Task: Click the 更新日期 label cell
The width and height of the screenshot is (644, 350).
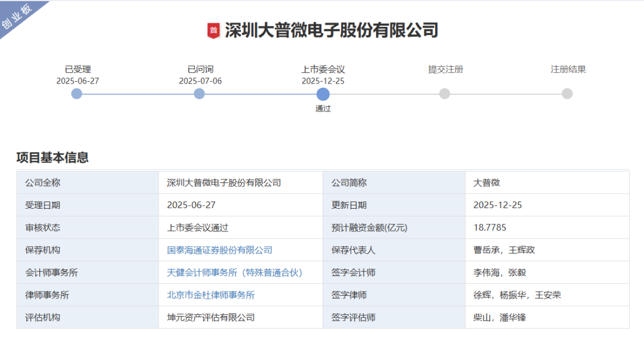Action: tap(394, 205)
